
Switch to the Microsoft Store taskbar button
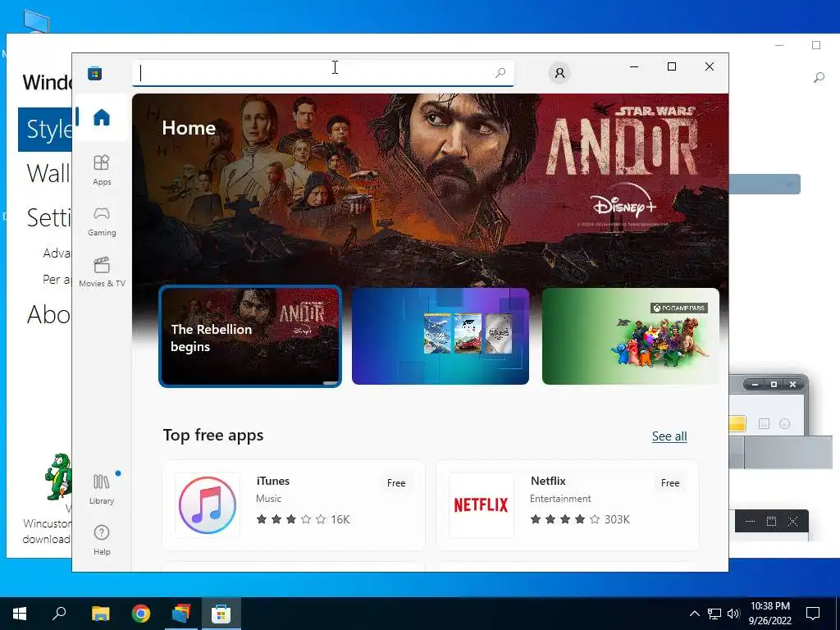pos(221,614)
